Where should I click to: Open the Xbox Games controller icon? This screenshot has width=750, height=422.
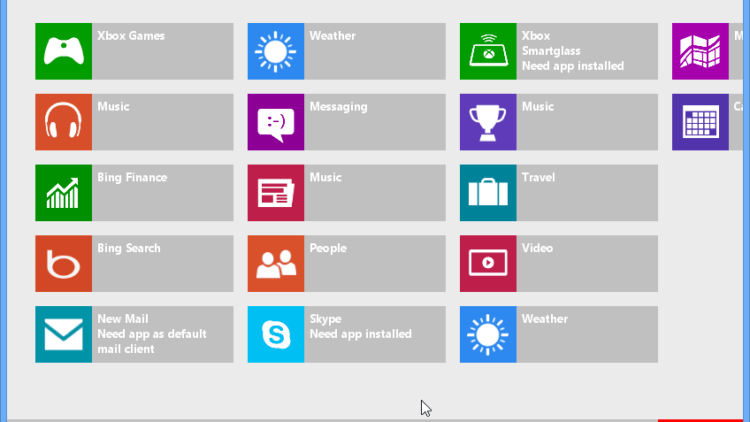tap(63, 51)
